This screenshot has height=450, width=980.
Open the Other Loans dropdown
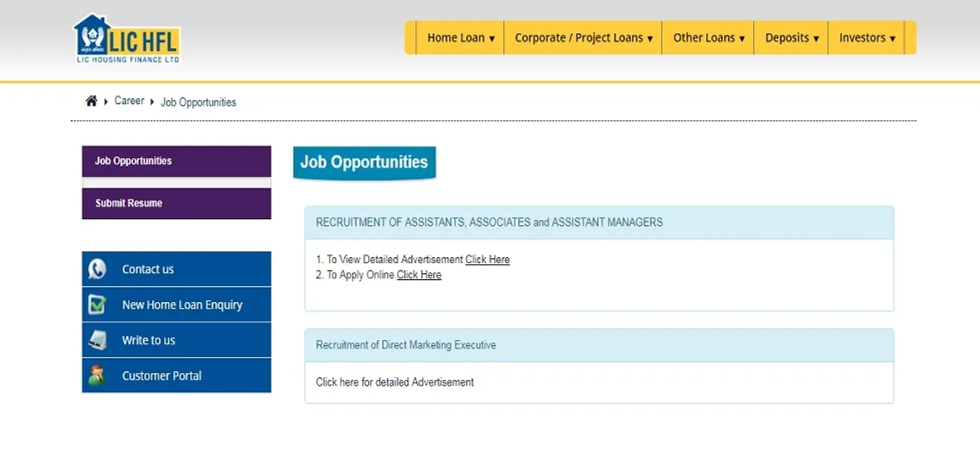click(709, 37)
